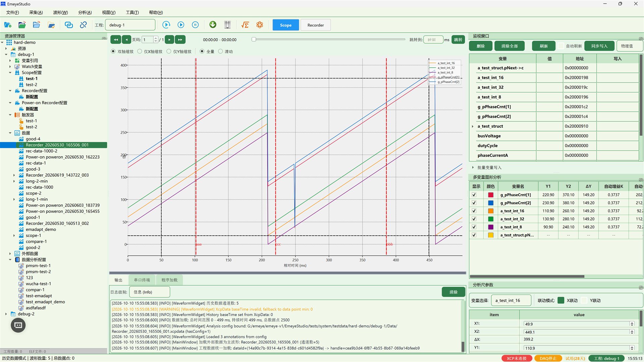This screenshot has width=644, height=362.
Task: Click the 清除全部 button
Action: pos(509,46)
